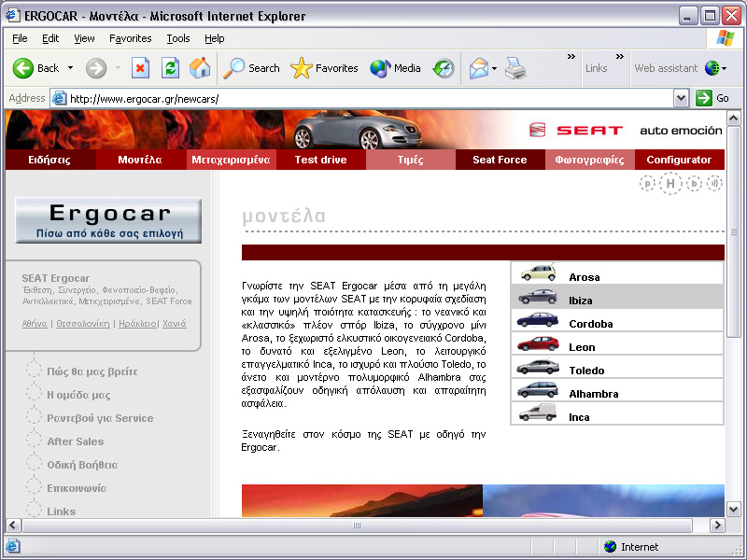Open the Seat Force tab
747x560 pixels.
click(500, 160)
